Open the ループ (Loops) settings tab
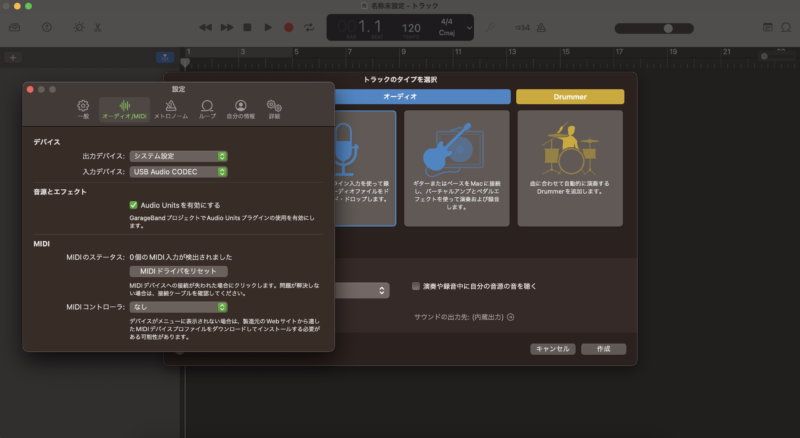The height and width of the screenshot is (438, 800). click(x=207, y=109)
